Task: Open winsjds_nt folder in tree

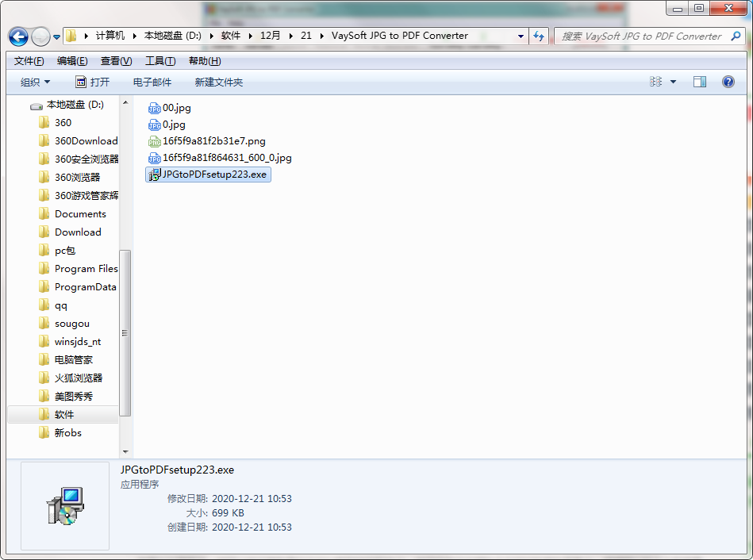Action: [70, 342]
